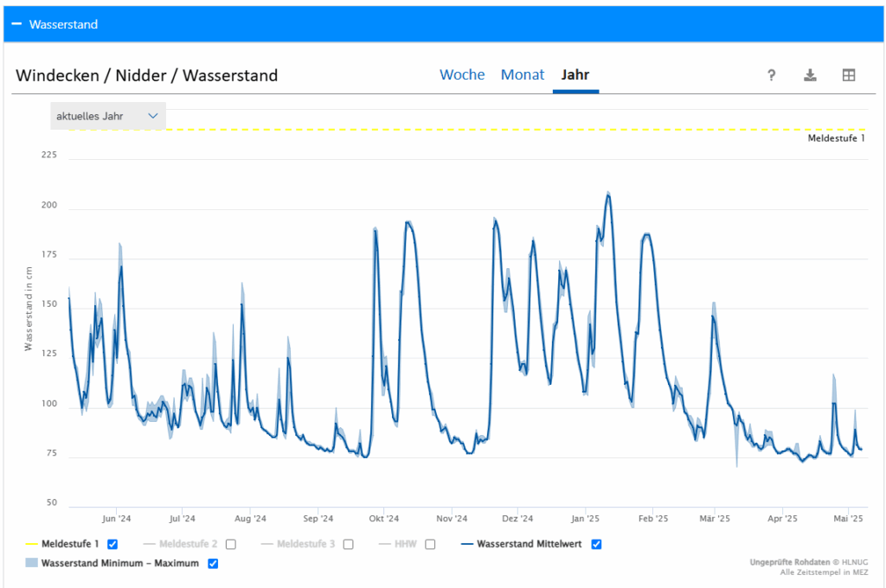Screen dimensions: 886x588
Task: Click the yellow Meldestufe 1 legend line
Action: coord(31,544)
